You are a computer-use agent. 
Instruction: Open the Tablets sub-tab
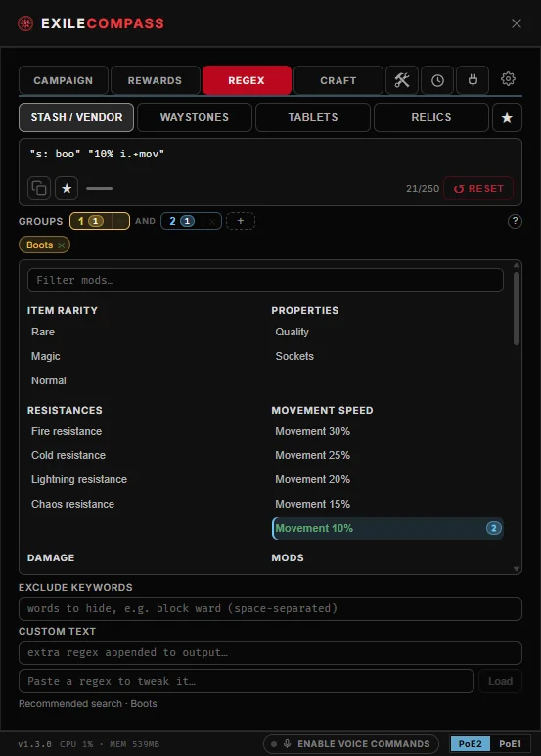(313, 117)
